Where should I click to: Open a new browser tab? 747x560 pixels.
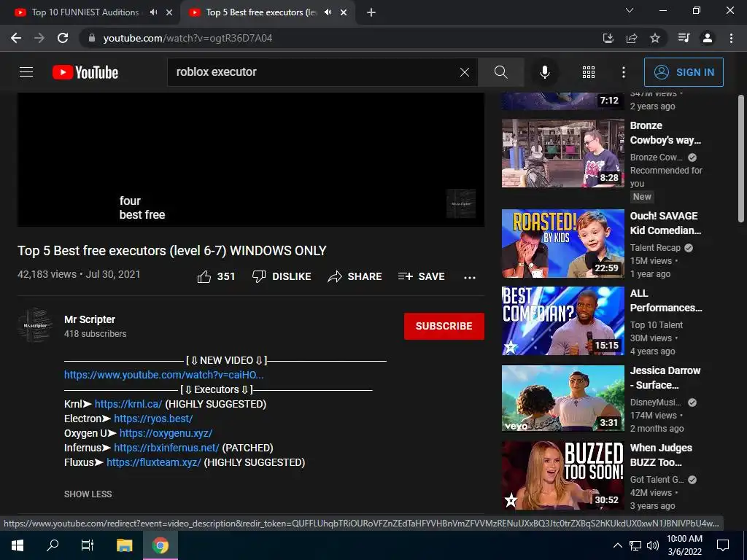pyautogui.click(x=371, y=13)
